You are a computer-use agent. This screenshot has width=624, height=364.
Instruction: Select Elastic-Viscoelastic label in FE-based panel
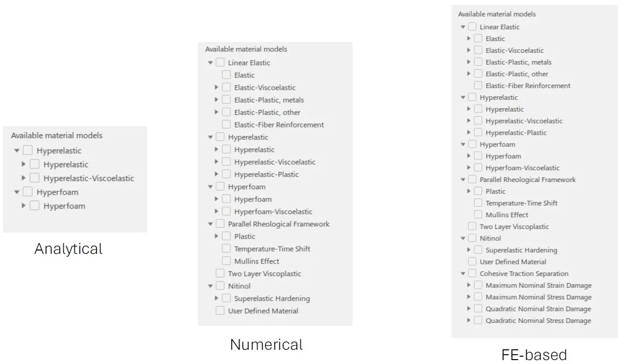[x=514, y=50]
